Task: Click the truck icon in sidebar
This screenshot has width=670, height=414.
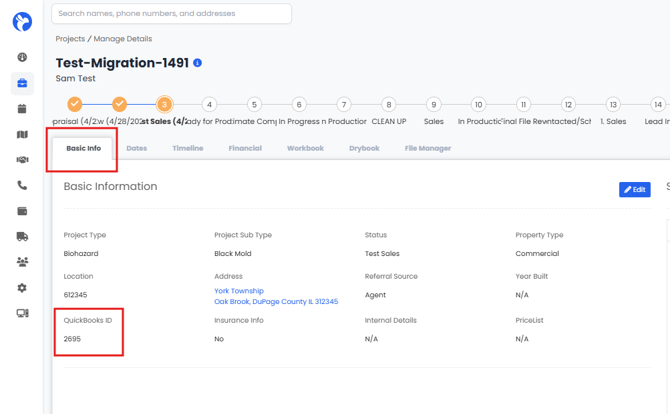Action: tap(22, 237)
